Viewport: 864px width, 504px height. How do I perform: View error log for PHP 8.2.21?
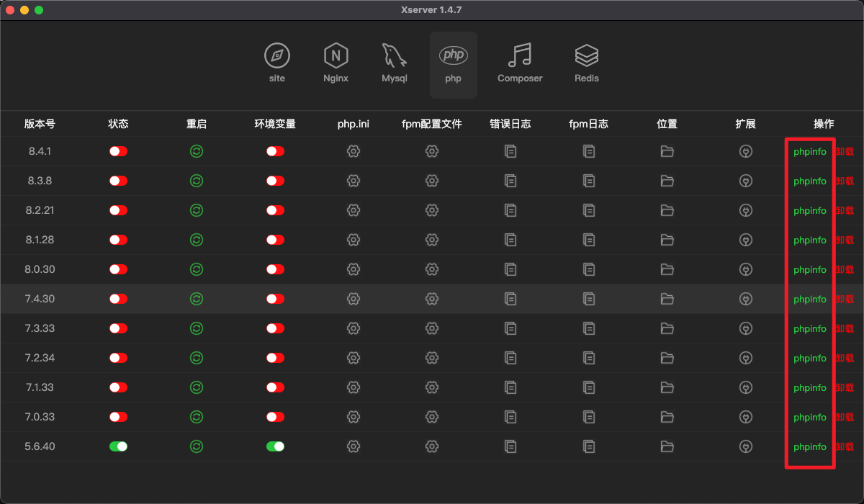click(510, 210)
